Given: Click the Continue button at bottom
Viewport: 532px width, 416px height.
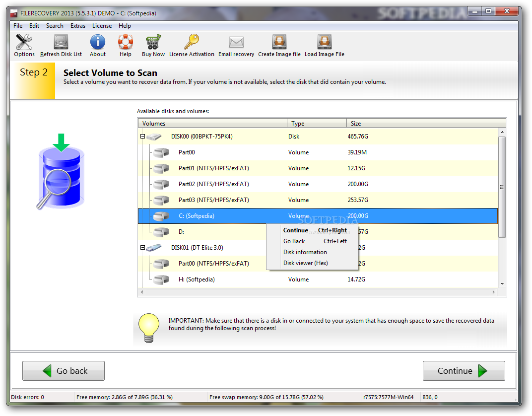Looking at the screenshot, I should [464, 371].
